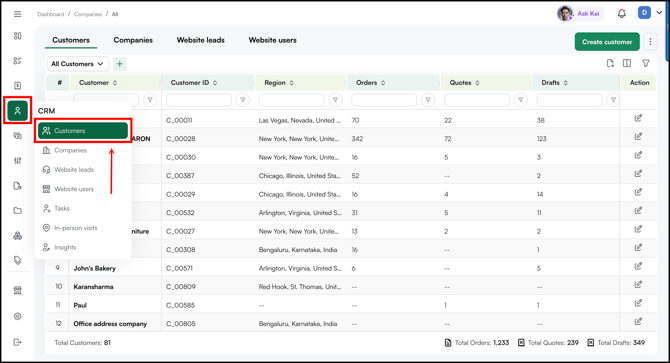670x363 pixels.
Task: Focus the Customer ID filter input field
Action: click(x=199, y=100)
